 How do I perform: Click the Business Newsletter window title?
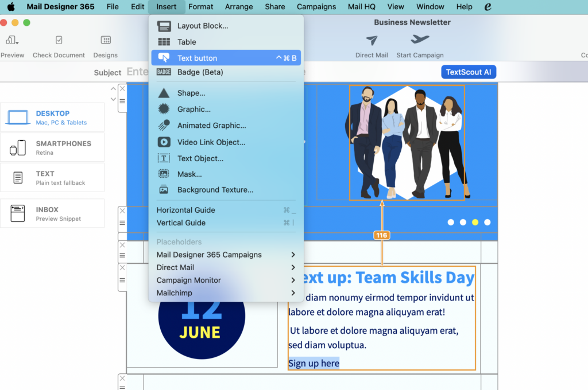[x=412, y=22]
